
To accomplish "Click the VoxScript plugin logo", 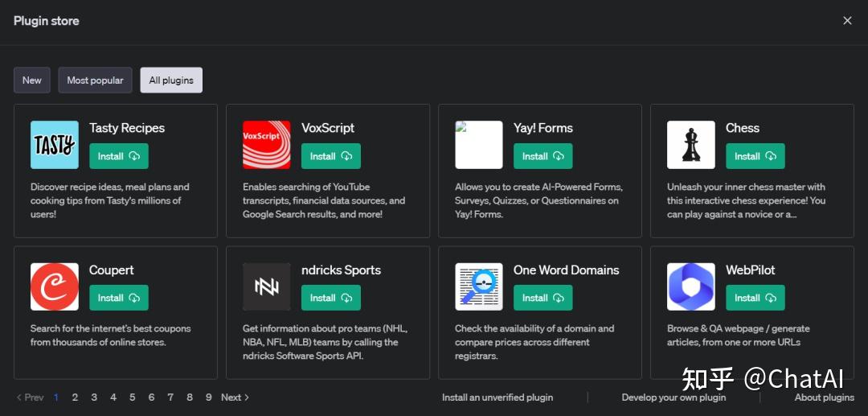I will (x=267, y=145).
